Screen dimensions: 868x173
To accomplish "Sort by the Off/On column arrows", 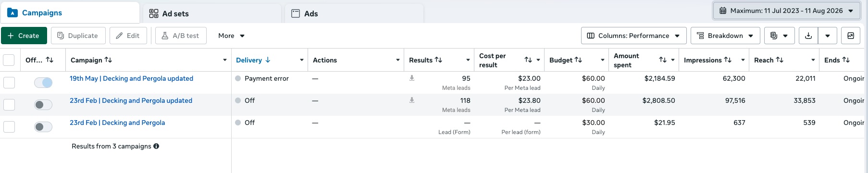I will coord(50,60).
